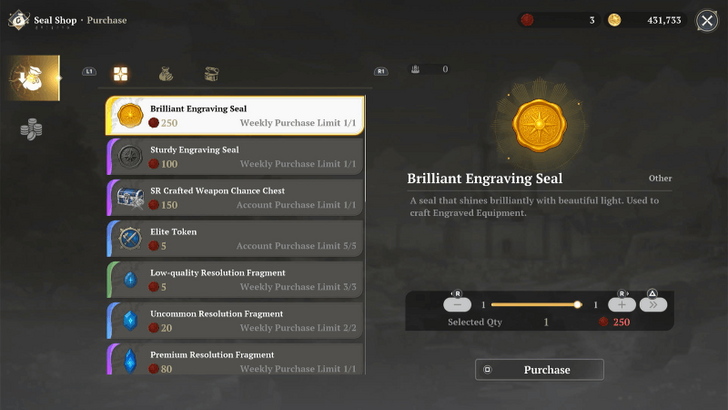
Task: Switch to the treasure chest filter tab
Action: [212, 73]
